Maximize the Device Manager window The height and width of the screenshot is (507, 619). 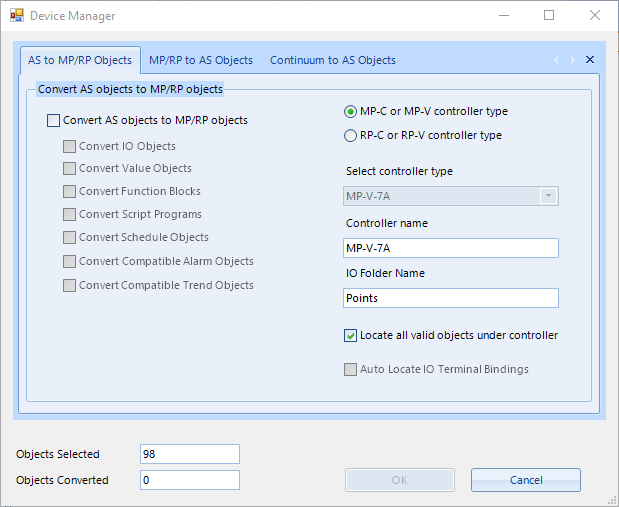click(549, 15)
